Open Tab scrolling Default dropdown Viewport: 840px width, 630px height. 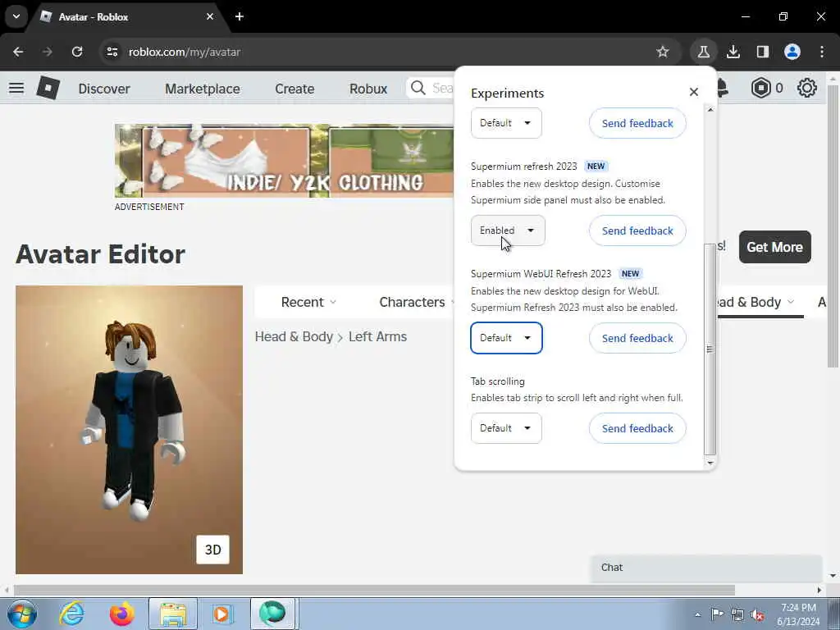click(506, 428)
